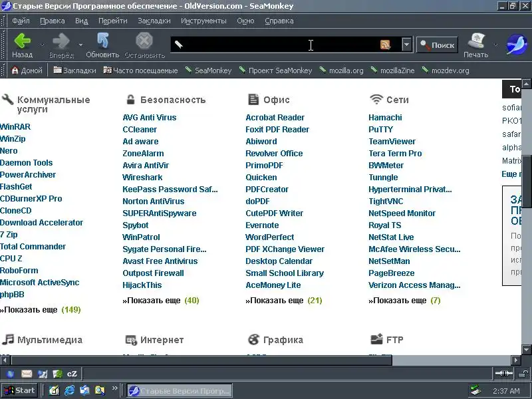Open the Проект SeaMonkey bookmark
Screen dimensions: 532x399
[275, 70]
